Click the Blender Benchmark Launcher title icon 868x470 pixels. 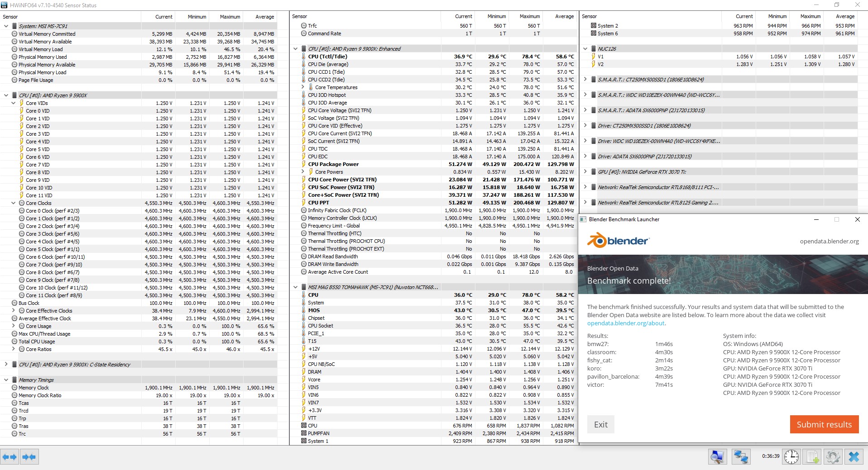pyautogui.click(x=583, y=219)
